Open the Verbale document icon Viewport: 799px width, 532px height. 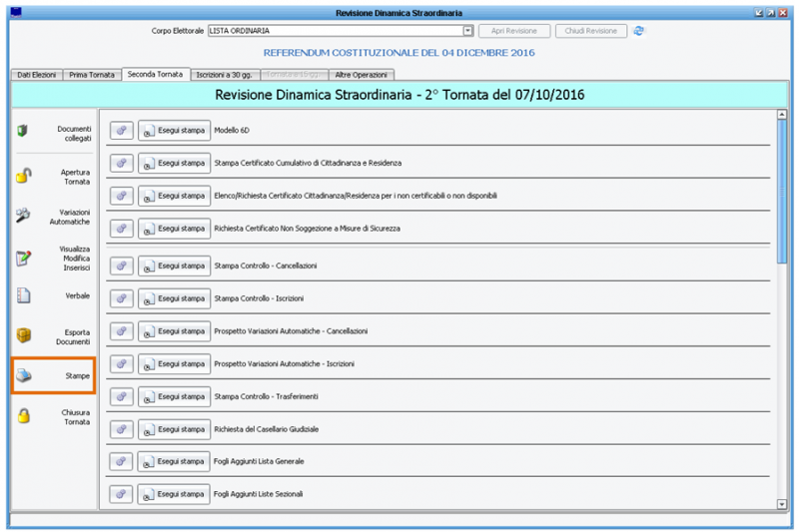(23, 295)
